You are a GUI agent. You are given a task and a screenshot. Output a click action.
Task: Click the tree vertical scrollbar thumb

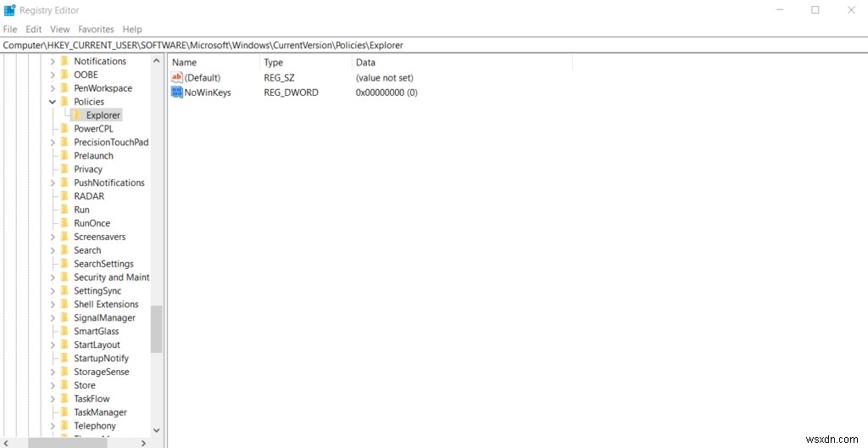click(156, 329)
